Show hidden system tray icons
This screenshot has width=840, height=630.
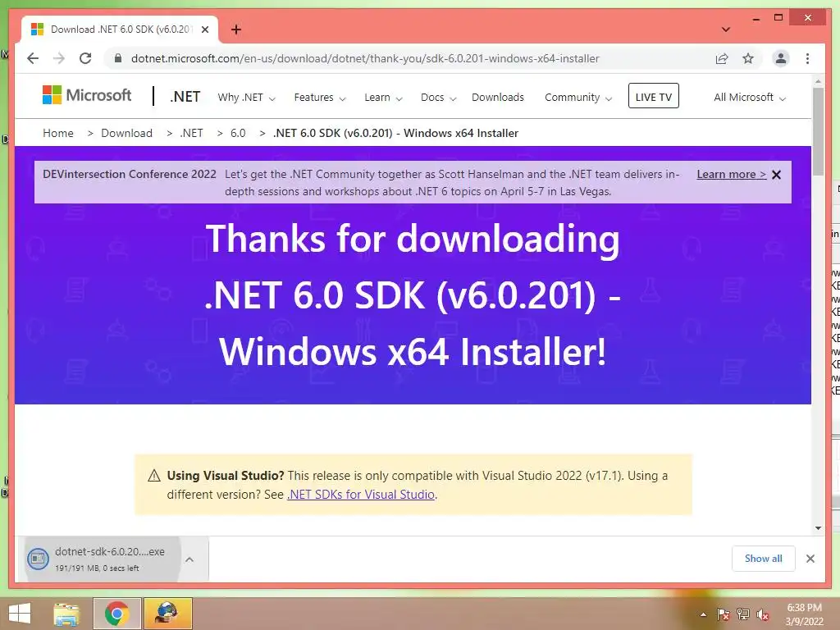coord(703,614)
